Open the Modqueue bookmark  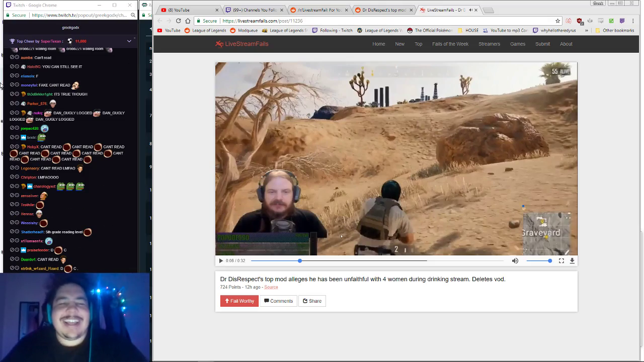244,30
